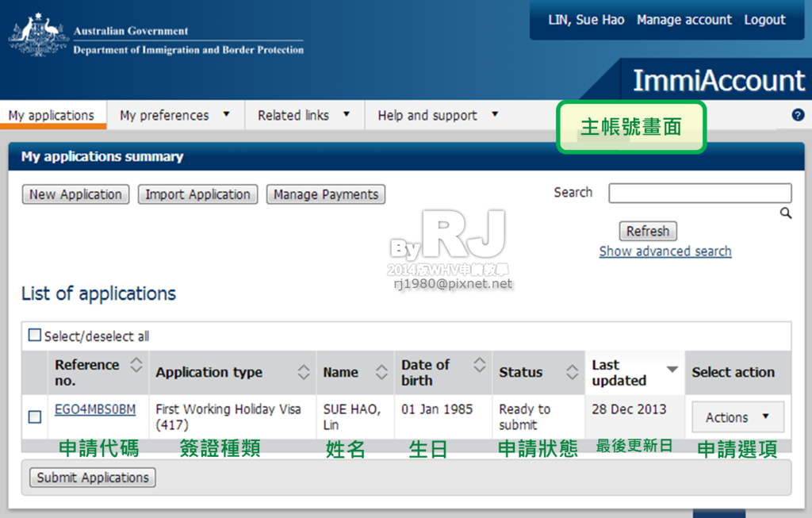Click the search magnifier icon

pos(786,213)
